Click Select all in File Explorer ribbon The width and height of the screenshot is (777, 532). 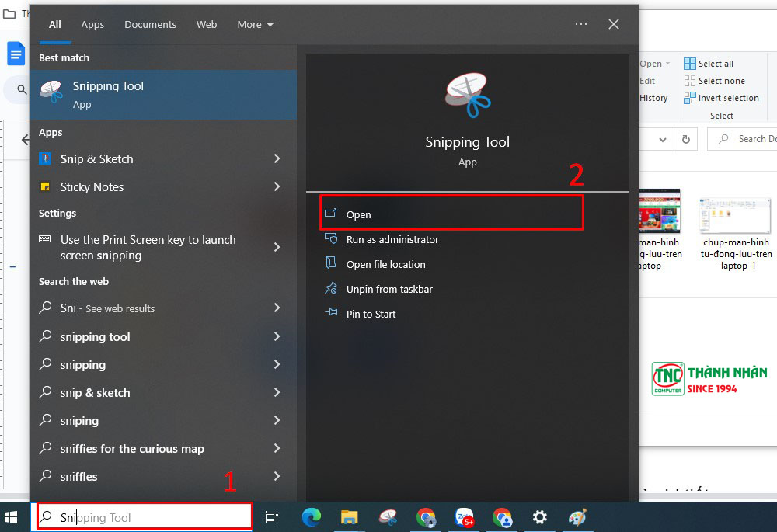click(x=709, y=64)
